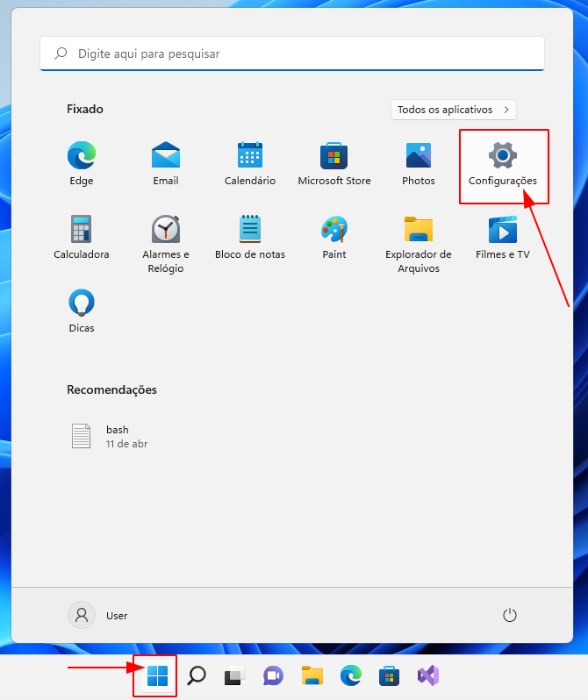Open Visual Studio from the taskbar
This screenshot has width=588, height=700.
pos(428,675)
